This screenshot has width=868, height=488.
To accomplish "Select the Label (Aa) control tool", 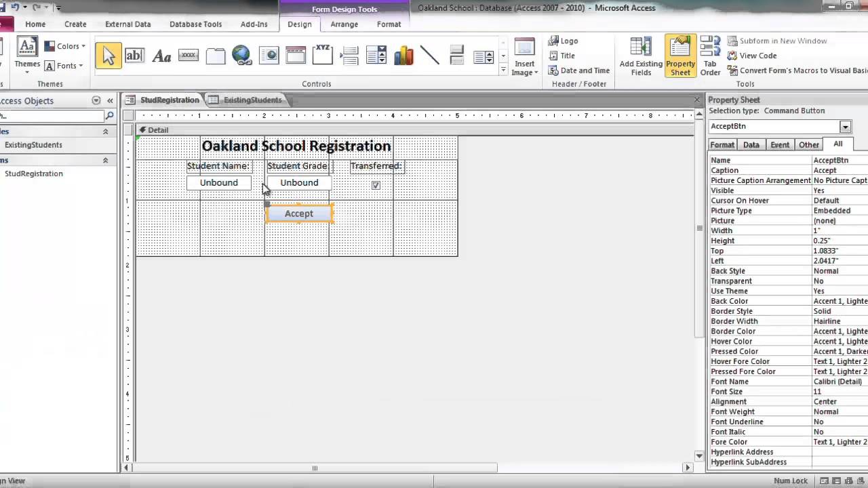I will point(161,56).
